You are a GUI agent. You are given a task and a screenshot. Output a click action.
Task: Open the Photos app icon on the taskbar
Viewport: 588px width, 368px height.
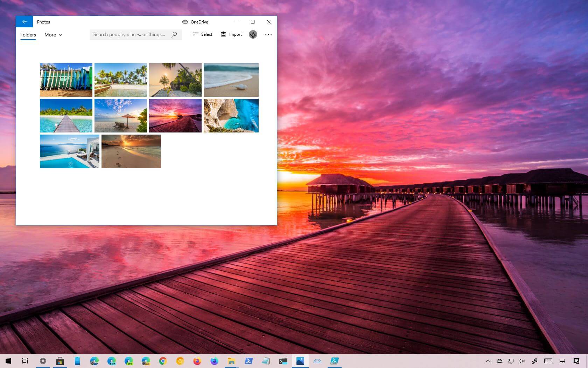[x=300, y=361]
